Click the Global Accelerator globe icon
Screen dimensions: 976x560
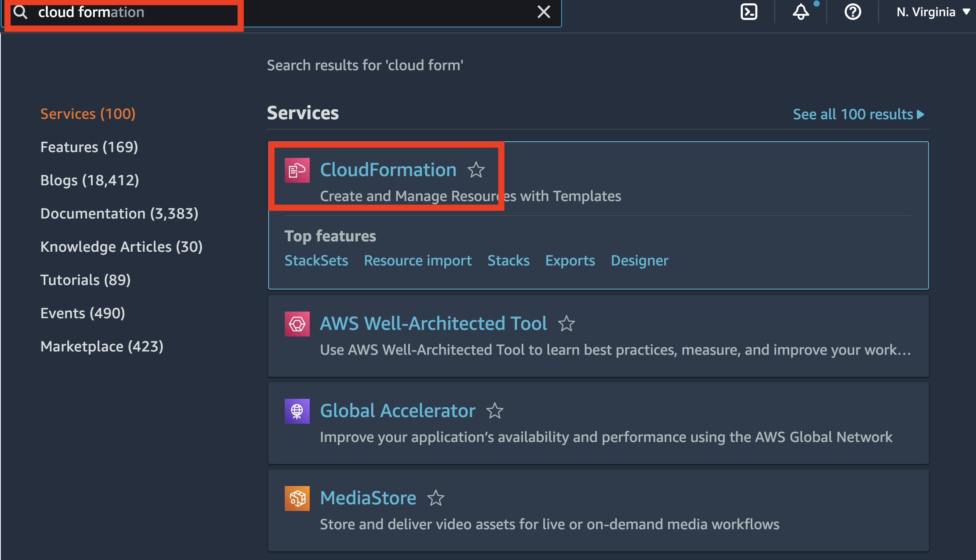pyautogui.click(x=297, y=411)
